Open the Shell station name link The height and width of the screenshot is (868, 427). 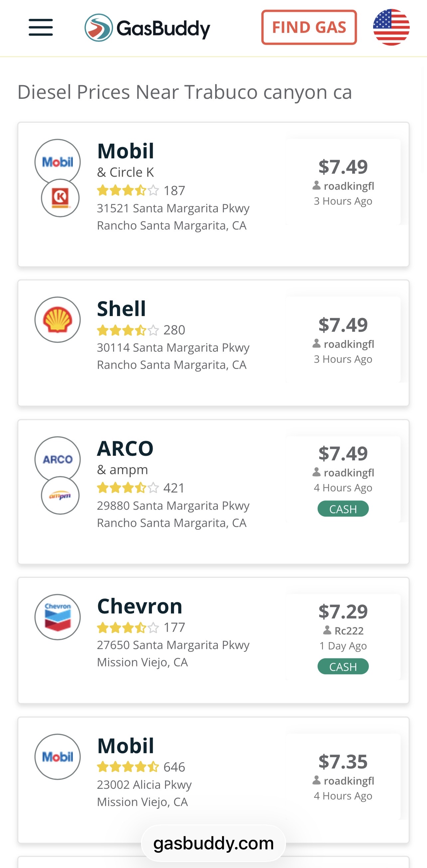pyautogui.click(x=121, y=308)
